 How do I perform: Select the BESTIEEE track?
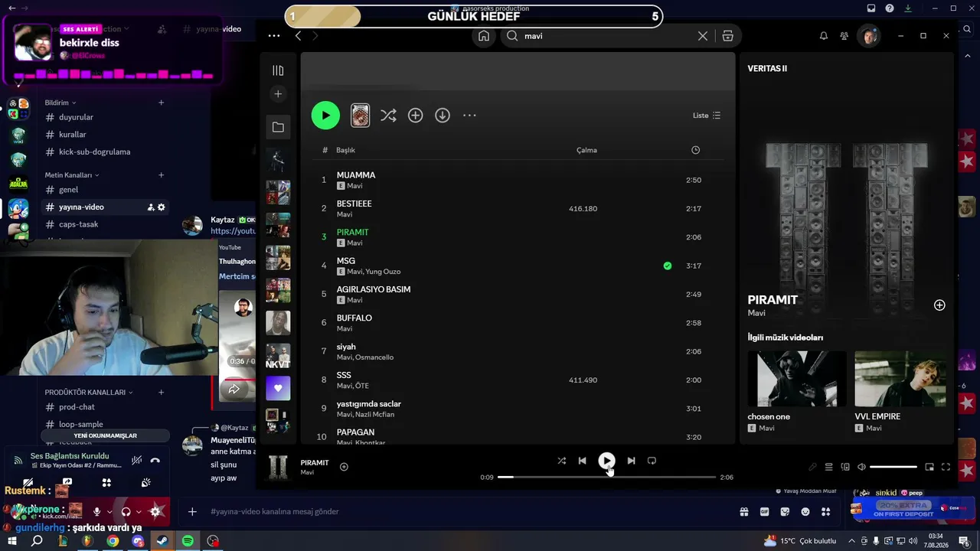354,204
